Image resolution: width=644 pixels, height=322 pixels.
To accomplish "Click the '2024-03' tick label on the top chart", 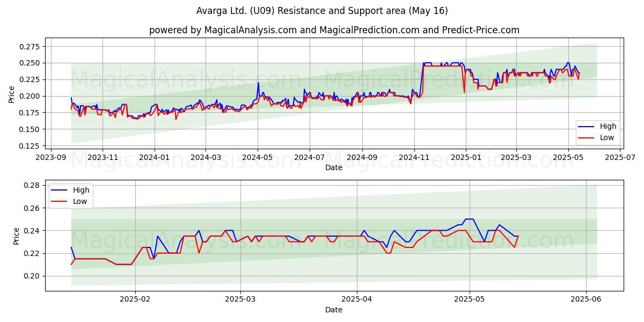I will coord(206,158).
